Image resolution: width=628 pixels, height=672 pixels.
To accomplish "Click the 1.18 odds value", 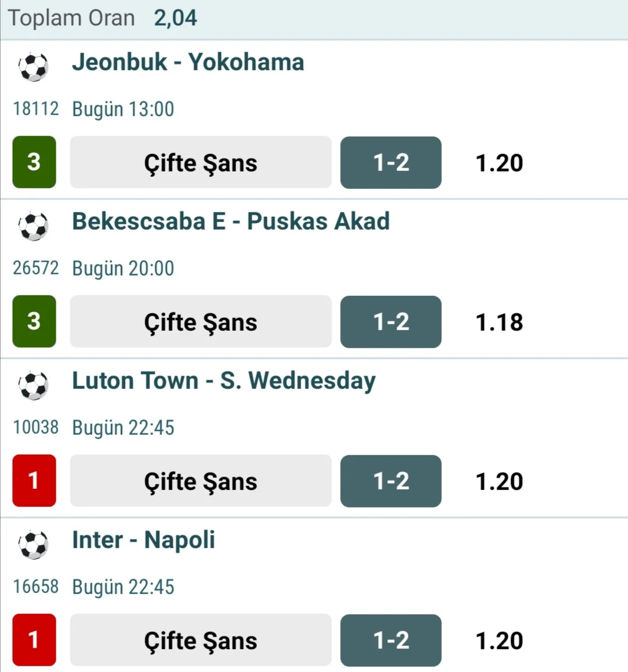I will (499, 323).
